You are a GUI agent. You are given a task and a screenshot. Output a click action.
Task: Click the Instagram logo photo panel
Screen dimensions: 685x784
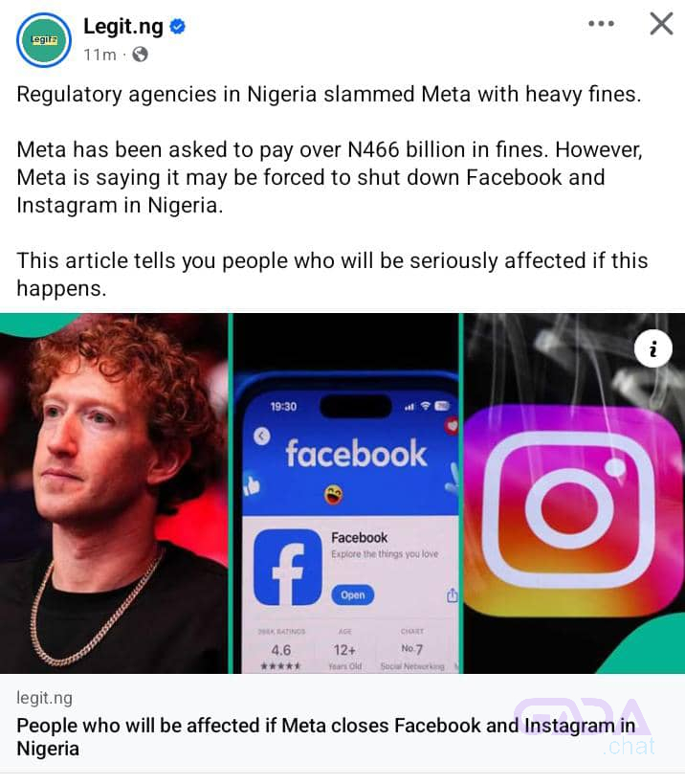pos(574,494)
